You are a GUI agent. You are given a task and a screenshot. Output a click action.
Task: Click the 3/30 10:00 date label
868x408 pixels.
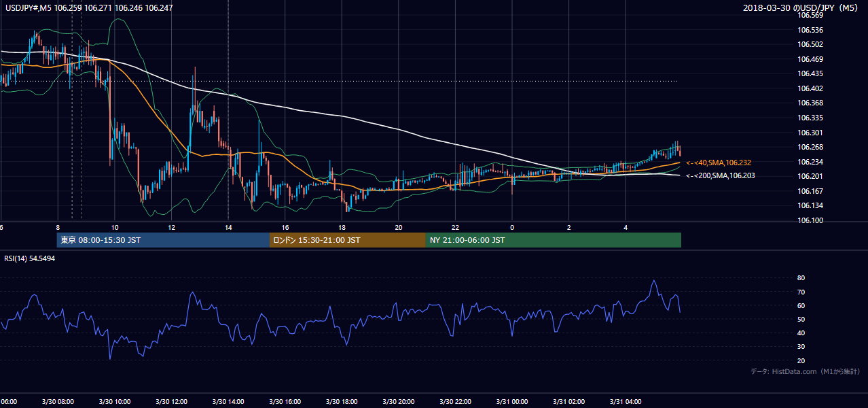[114, 402]
